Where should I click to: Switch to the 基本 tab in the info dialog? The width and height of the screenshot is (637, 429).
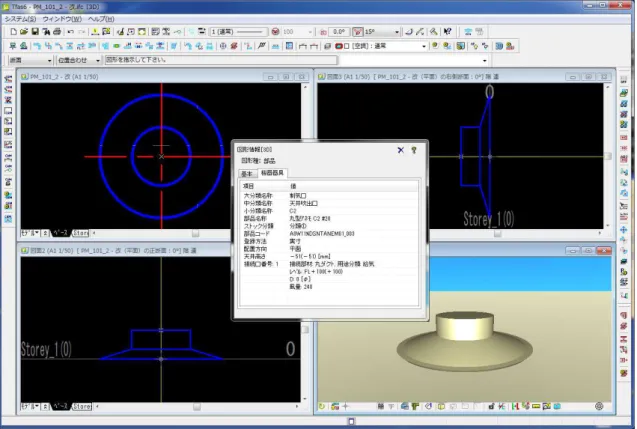[x=247, y=173]
